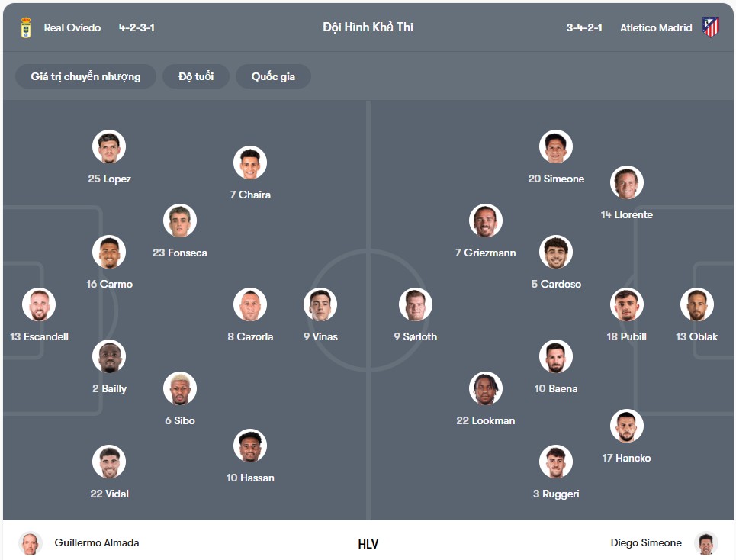Toggle the Độ tuổi filter chip
Image resolution: width=736 pixels, height=560 pixels.
[196, 76]
